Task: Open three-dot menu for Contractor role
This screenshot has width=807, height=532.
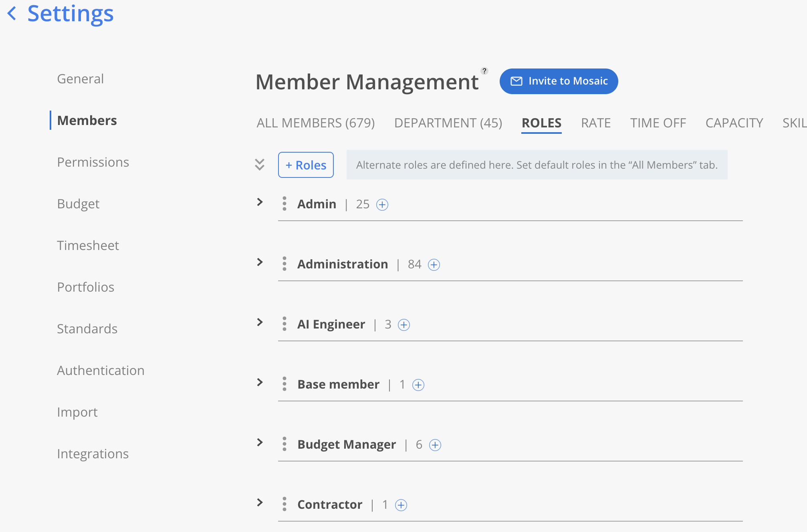Action: 284,504
